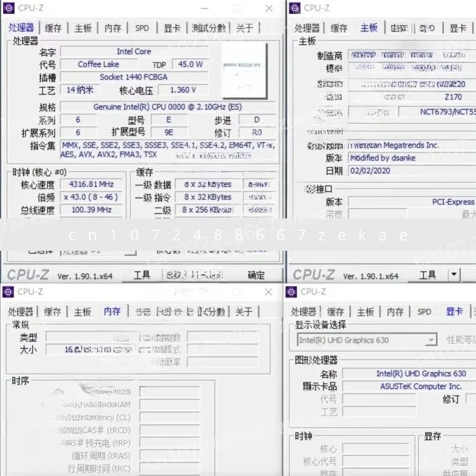This screenshot has height=476, width=476.
Task: Close the processor CPU-Z window
Action: [269, 8]
